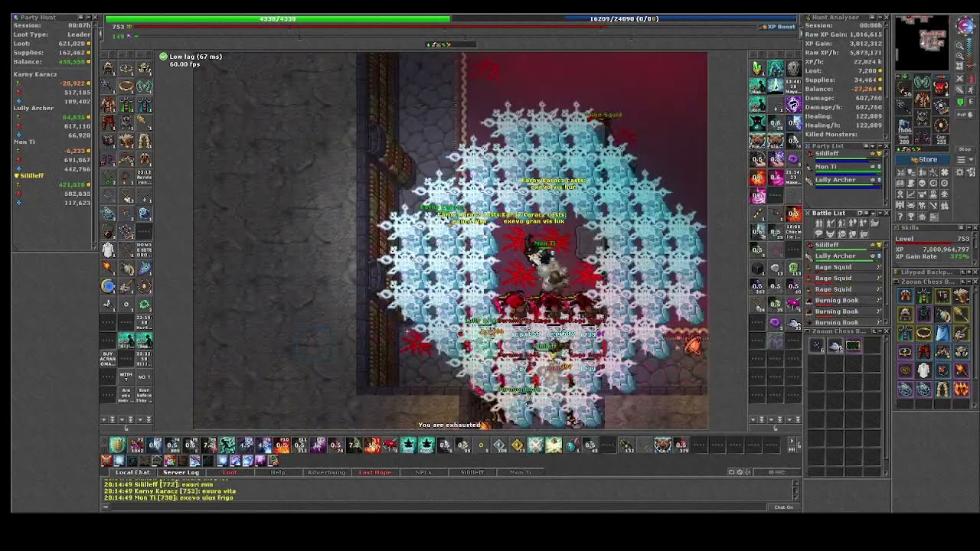
Task: Click the Cap 255 indicator
Action: coord(941,139)
